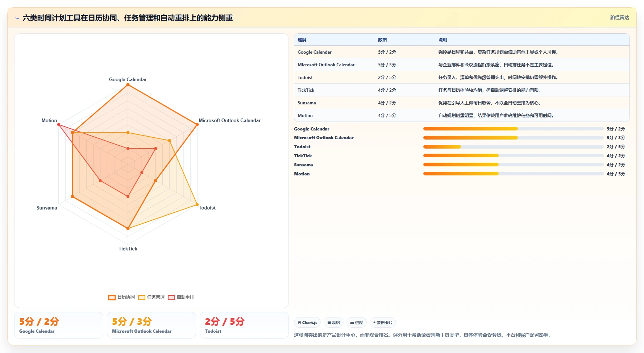Click the 表格 tag chip
Viewport: 644px width, 353px height.
tap(333, 323)
